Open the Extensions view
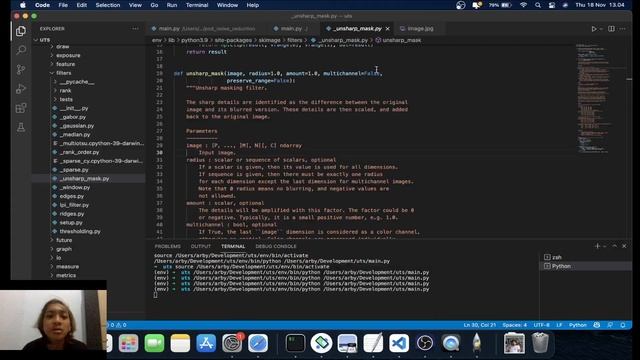640x360 pixels. point(21,108)
